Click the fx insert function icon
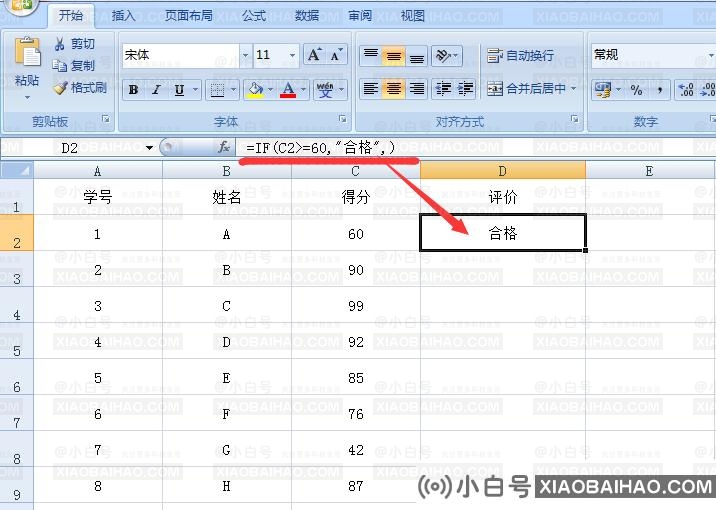Image resolution: width=716 pixels, height=510 pixels. click(223, 147)
